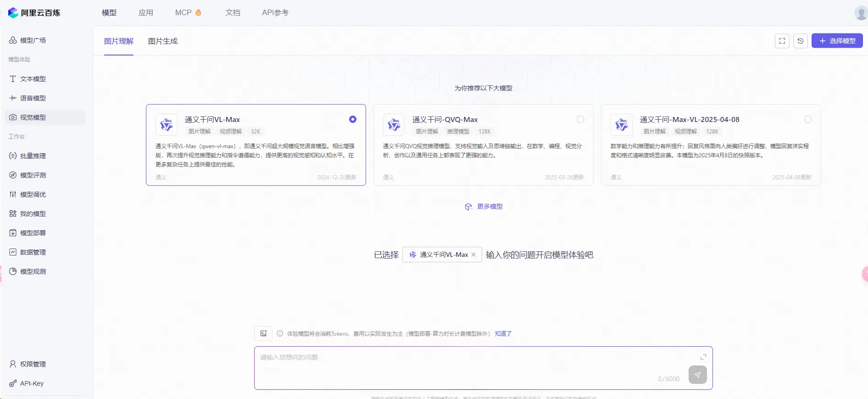Open 模型调优 in the sidebar
The height and width of the screenshot is (399, 868).
pos(45,194)
